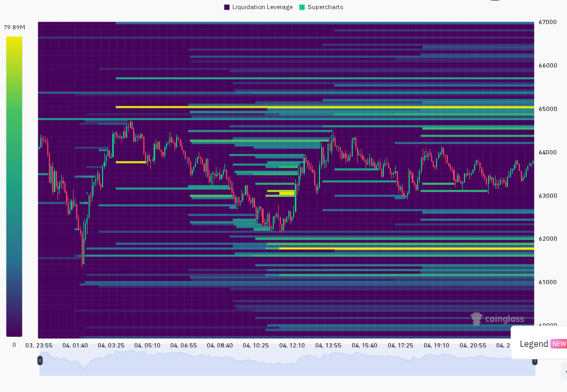Toggle the Supercharts series label
The height and width of the screenshot is (392, 567).
[x=325, y=7]
